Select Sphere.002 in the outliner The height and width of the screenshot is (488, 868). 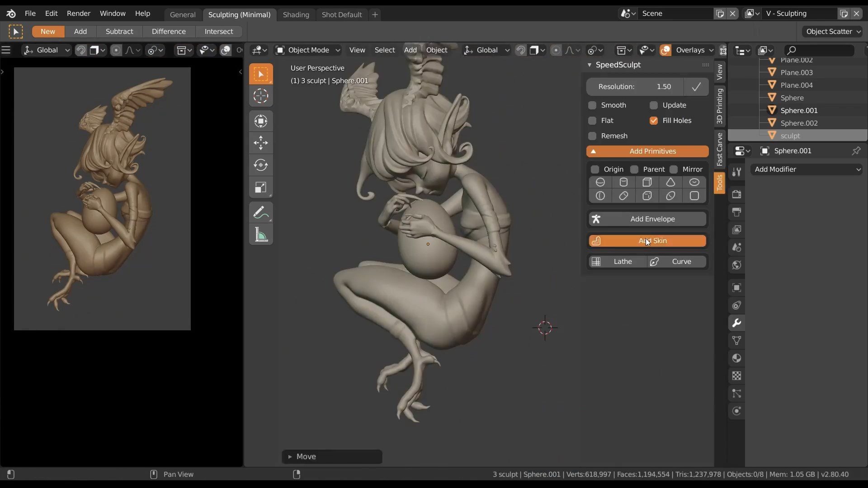click(x=799, y=123)
